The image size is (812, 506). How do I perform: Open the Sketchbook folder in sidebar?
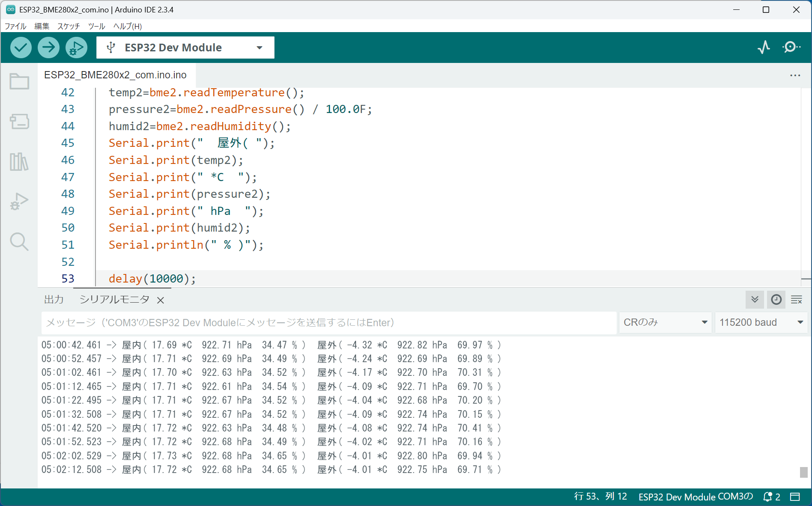pos(19,81)
